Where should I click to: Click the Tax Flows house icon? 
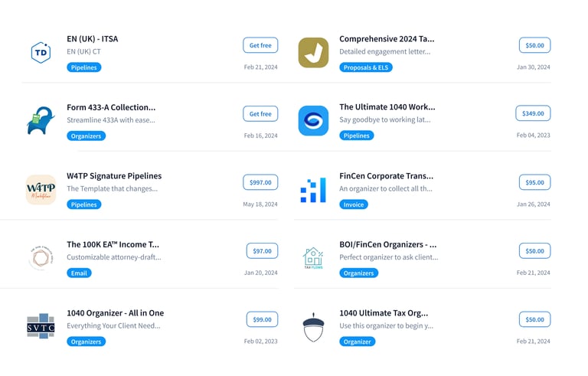pos(313,258)
